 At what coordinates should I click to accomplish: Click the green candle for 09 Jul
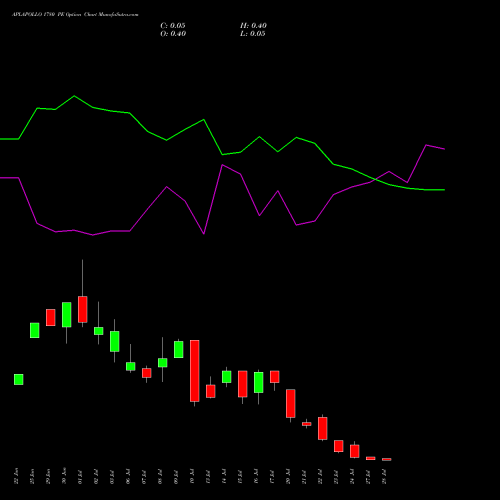coord(179,349)
